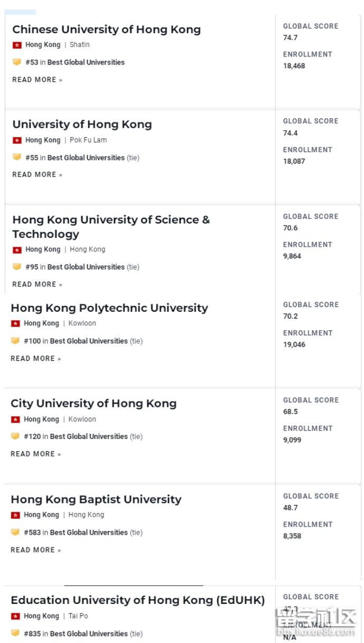
Task: Open the University of Hong Kong title link
Action: (82, 125)
